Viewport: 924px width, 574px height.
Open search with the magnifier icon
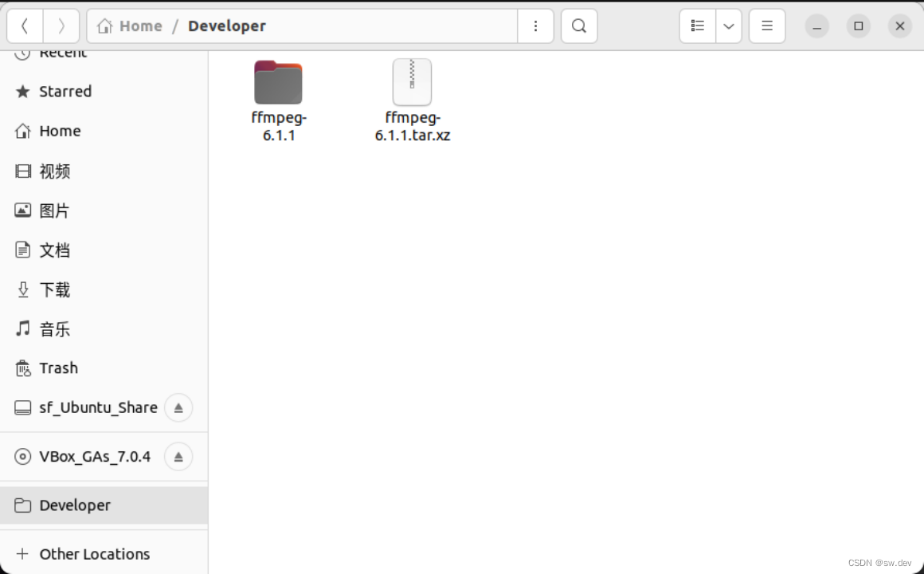(579, 26)
